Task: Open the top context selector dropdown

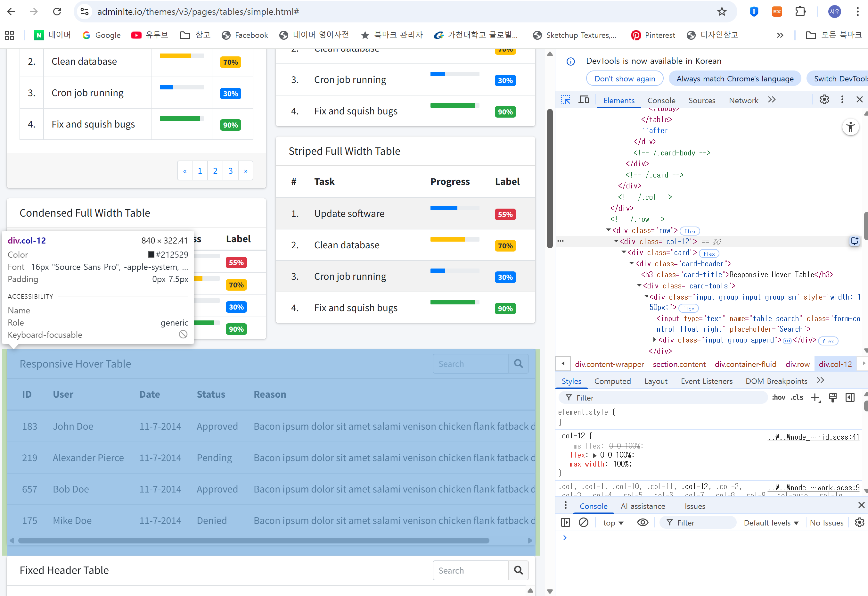Action: coord(613,523)
